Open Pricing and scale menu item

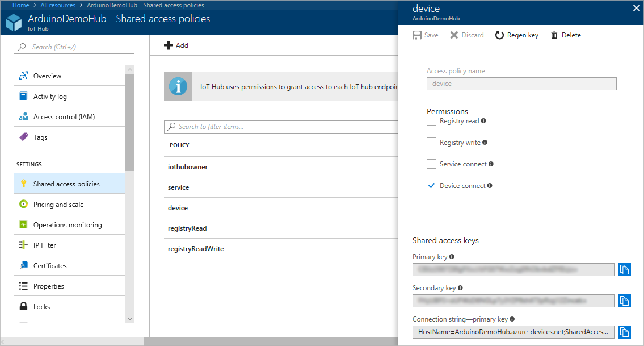(x=69, y=204)
